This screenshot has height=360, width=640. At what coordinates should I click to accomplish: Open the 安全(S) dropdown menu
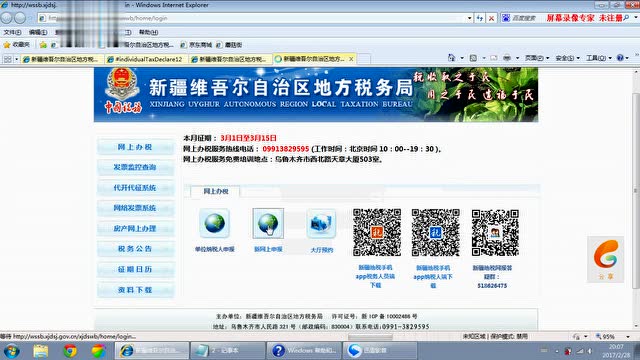coord(568,58)
